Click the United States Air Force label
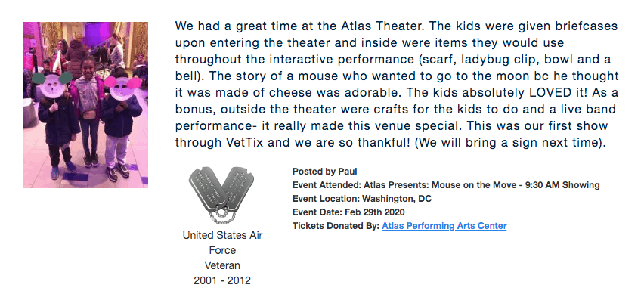644x294 pixels. [x=222, y=243]
